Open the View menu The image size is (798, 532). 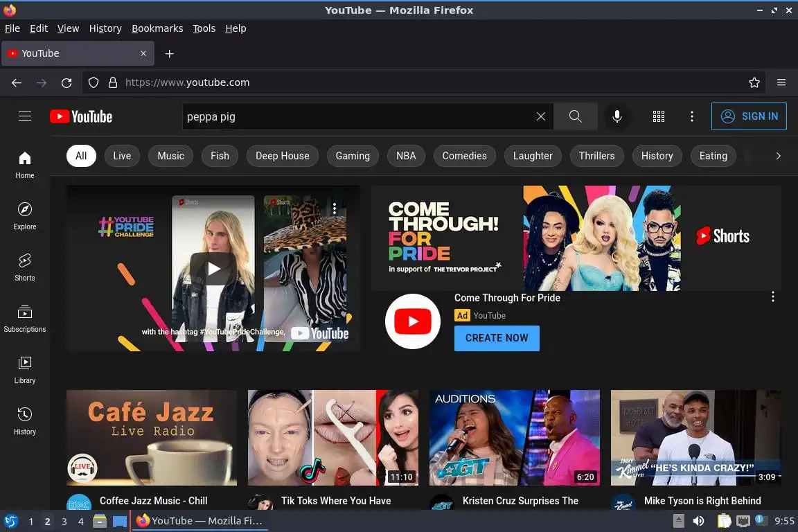point(68,28)
